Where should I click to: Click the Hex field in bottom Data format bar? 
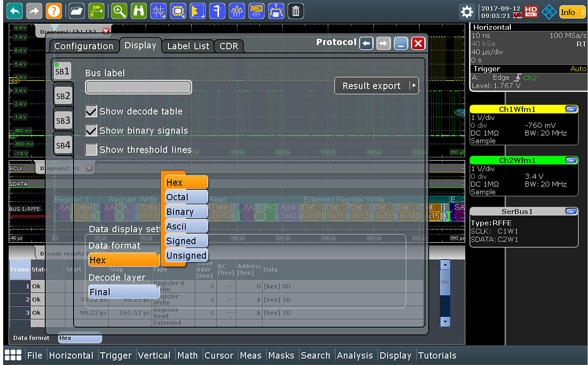coord(80,338)
